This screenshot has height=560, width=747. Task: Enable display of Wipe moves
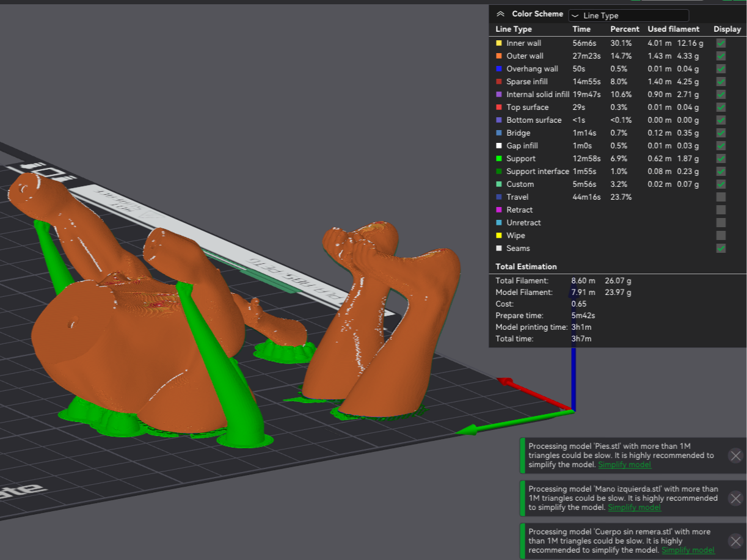[x=721, y=235]
